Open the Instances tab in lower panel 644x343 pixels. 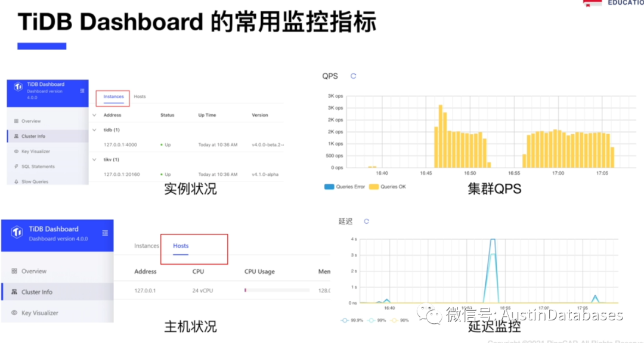click(x=147, y=246)
